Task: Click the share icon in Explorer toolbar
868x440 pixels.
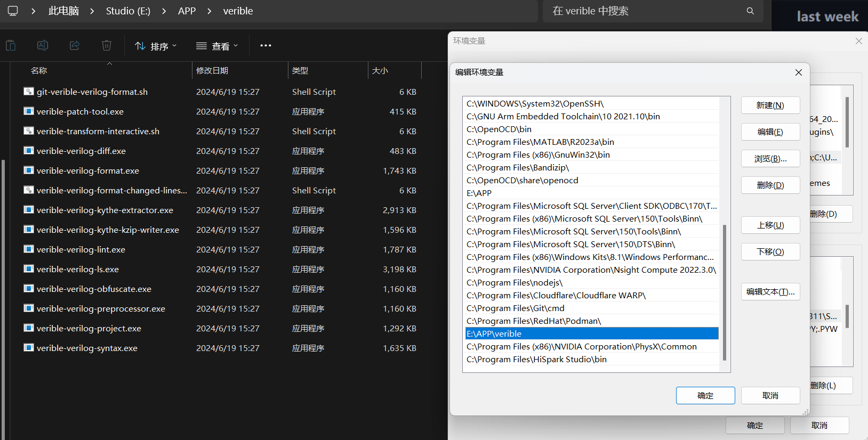Action: (75, 46)
